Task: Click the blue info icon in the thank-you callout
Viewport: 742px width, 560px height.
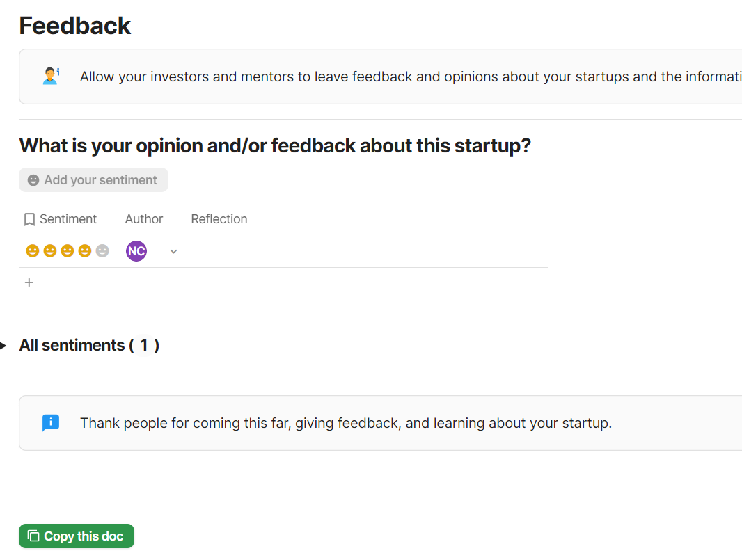Action: (x=51, y=422)
